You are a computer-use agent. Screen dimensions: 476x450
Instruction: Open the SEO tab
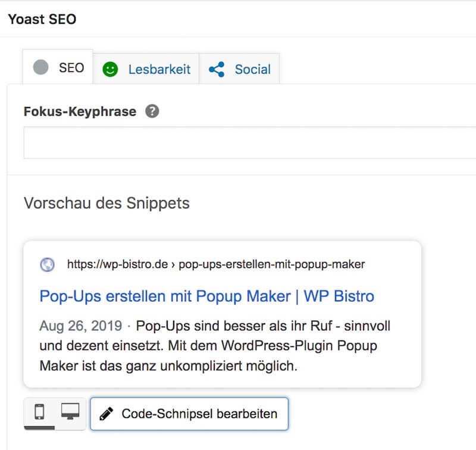click(x=58, y=68)
